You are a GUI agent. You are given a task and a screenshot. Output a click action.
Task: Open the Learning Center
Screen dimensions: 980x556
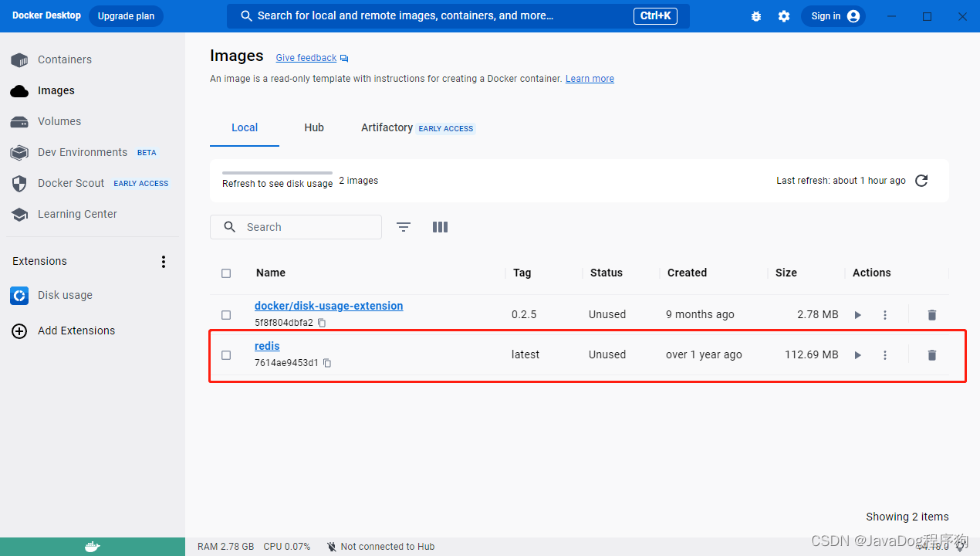pos(76,214)
